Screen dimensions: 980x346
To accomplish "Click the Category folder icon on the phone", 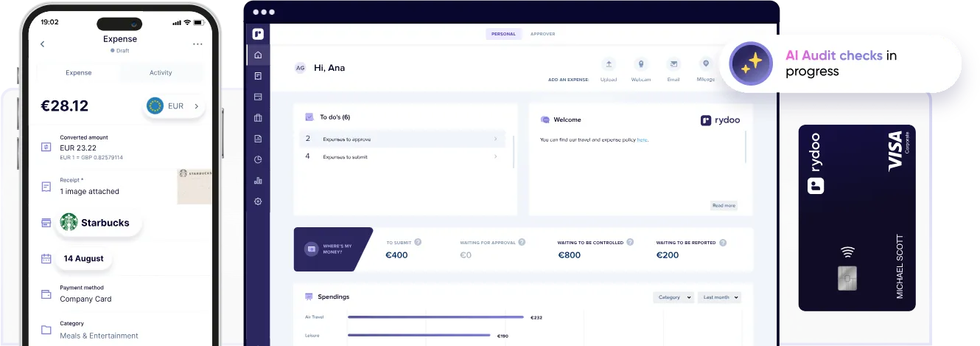I will pos(46,330).
